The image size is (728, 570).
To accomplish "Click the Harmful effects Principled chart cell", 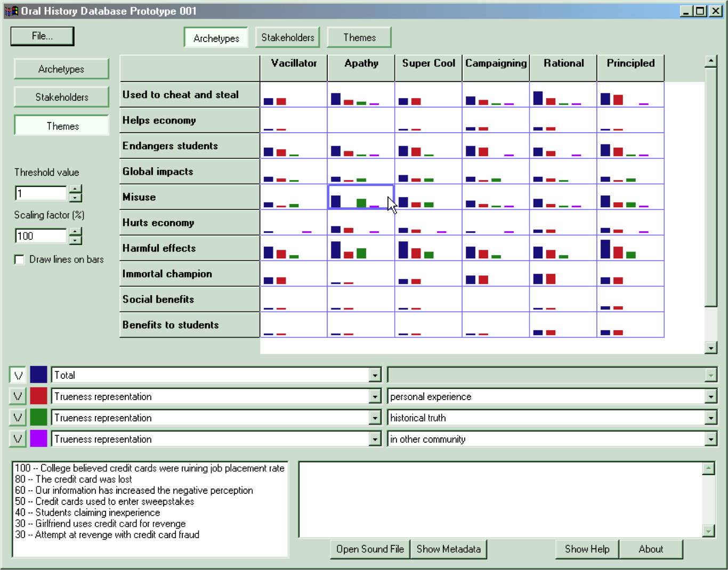I will 630,248.
